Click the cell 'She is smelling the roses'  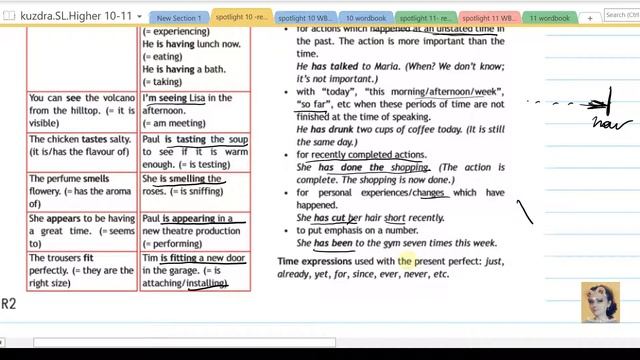pyautogui.click(x=195, y=191)
